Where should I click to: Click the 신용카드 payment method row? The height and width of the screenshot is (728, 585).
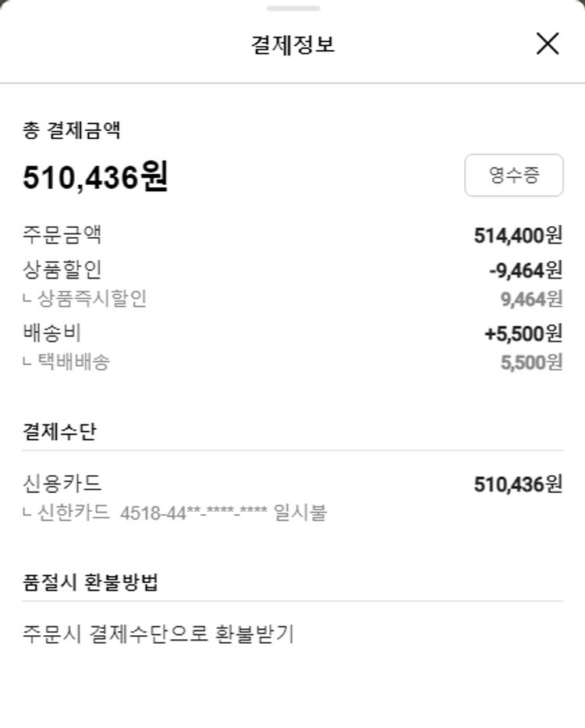point(62,484)
